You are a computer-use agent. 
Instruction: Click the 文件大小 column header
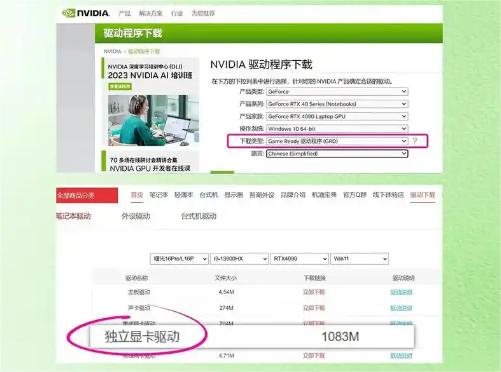[226, 278]
